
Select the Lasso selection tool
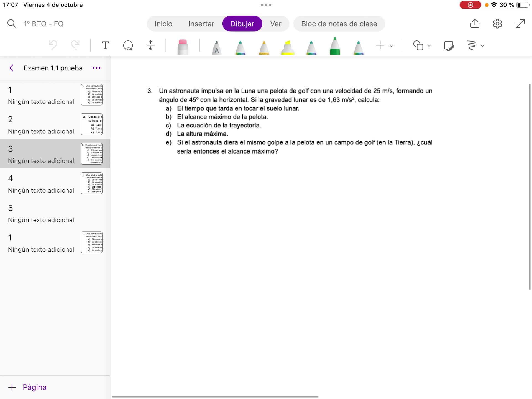[128, 45]
